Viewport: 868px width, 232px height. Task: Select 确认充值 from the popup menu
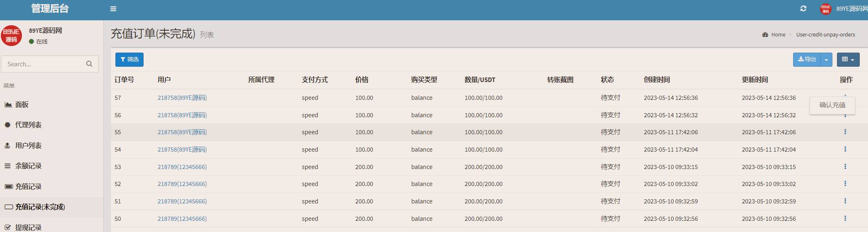tap(832, 105)
